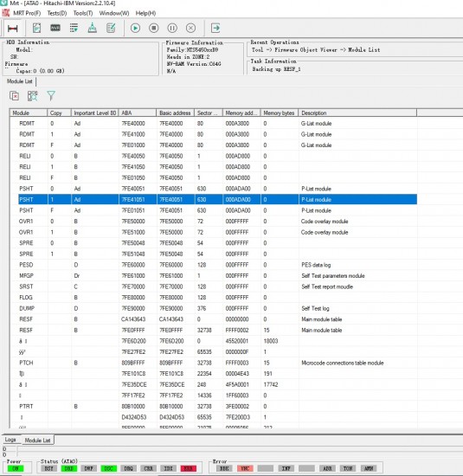
Task: Click the clear list icon with red X
Action: coord(14,96)
